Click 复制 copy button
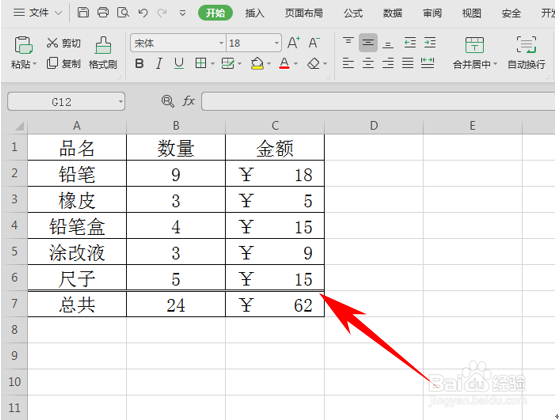The image size is (559, 420). 63,64
